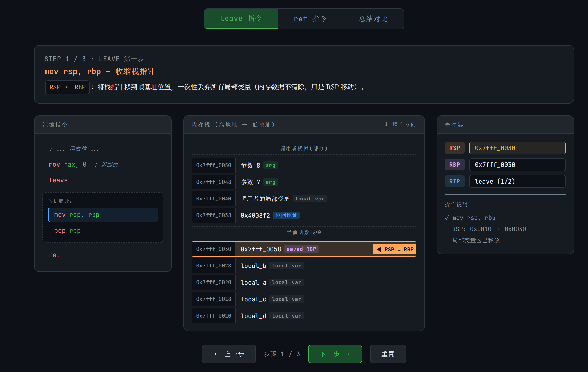Click the 返回地址 return address badge

coord(286,215)
